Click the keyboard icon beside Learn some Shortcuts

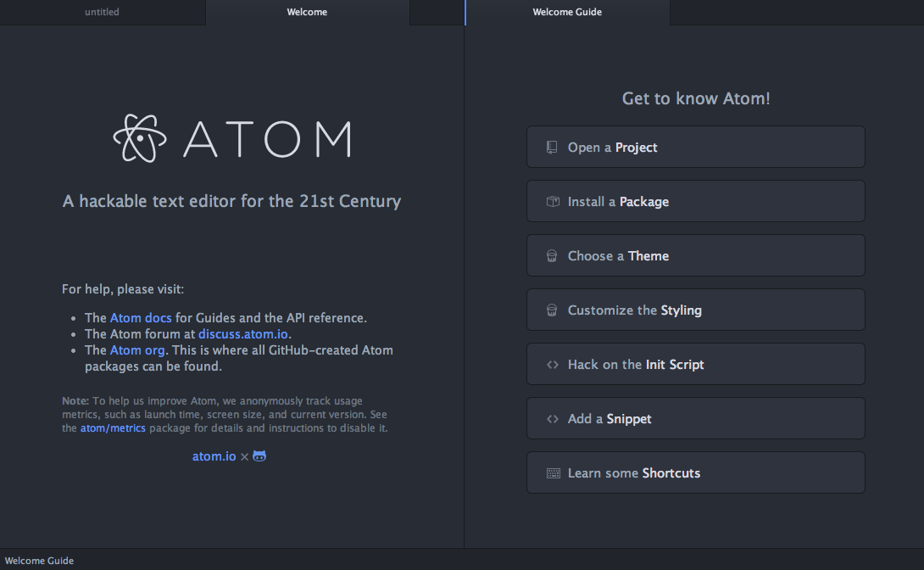click(x=554, y=473)
